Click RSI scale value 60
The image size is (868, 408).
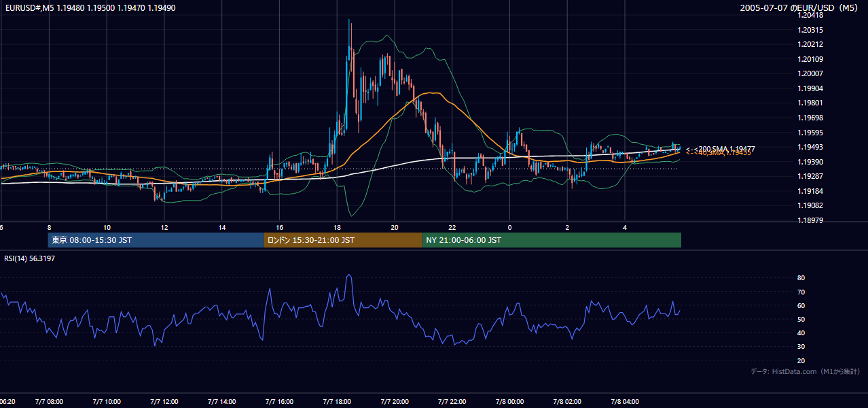801,305
